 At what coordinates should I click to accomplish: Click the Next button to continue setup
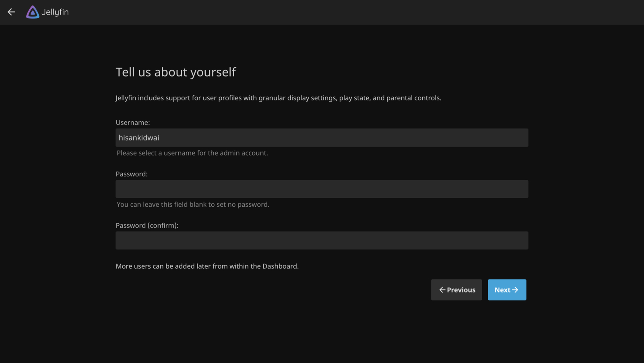point(507,290)
